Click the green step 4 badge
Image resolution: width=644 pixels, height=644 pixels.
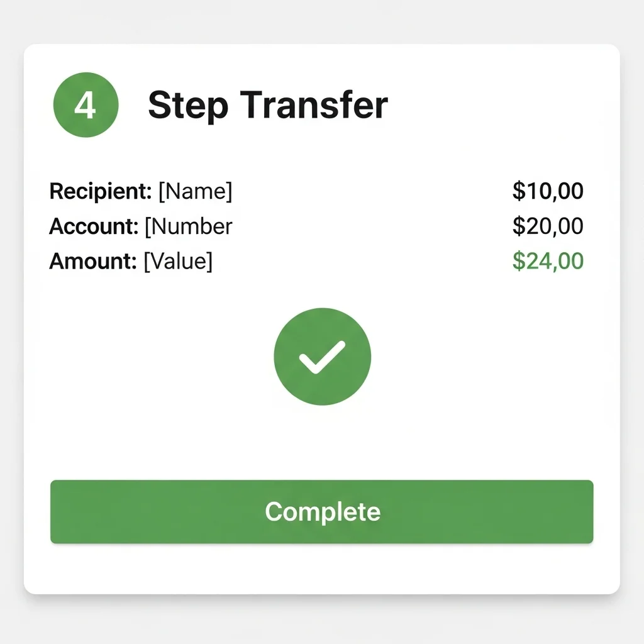point(85,106)
